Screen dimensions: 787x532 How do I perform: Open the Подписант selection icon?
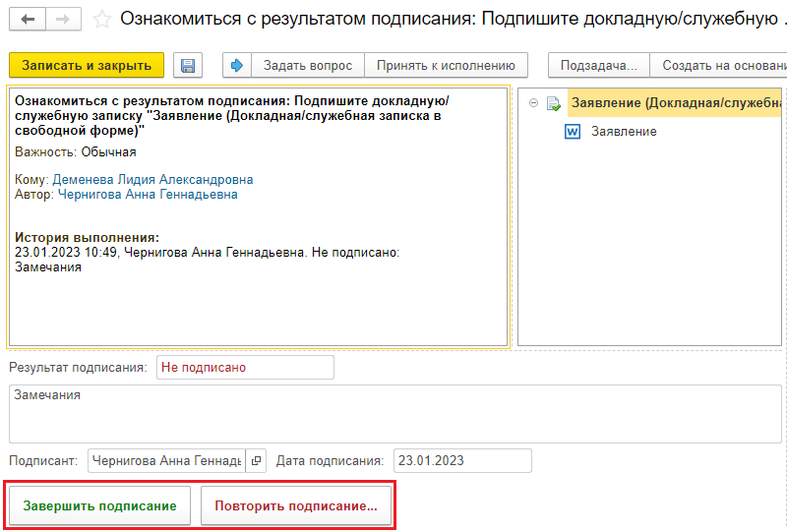(x=255, y=460)
